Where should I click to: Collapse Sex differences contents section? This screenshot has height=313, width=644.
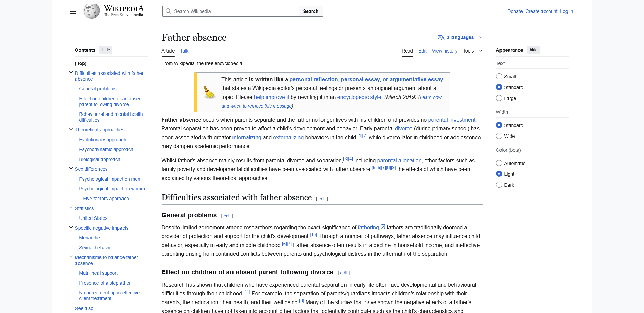coord(71,169)
